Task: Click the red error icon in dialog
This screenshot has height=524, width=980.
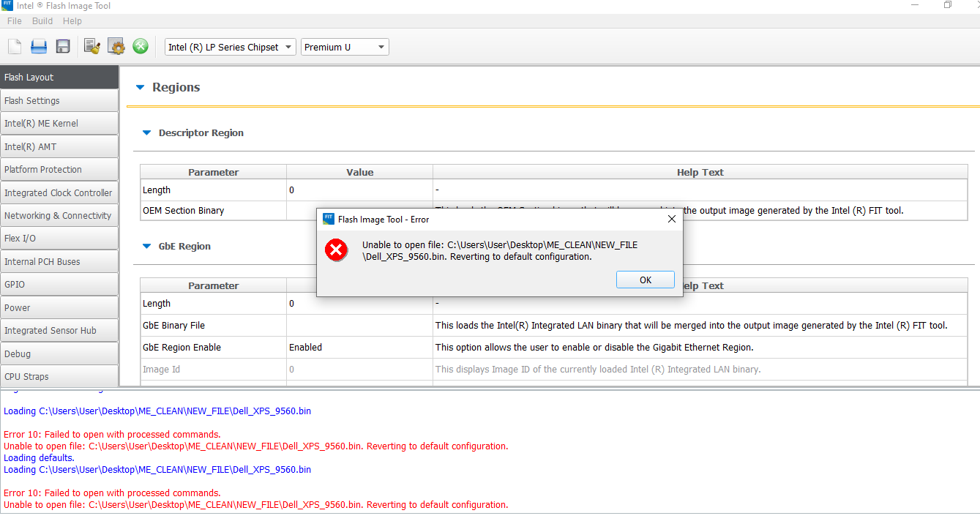Action: click(x=336, y=251)
